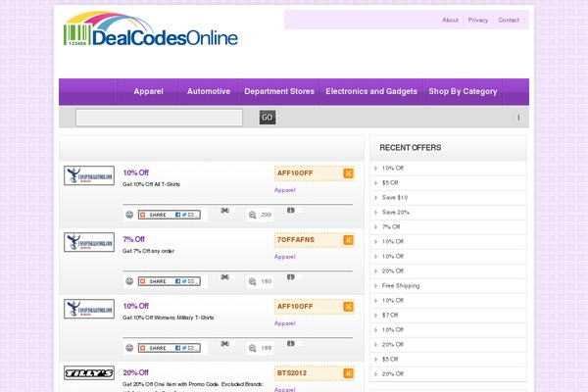Viewport: 588px width, 392px height.
Task: Click the footprints icon in the 7% Off any order offer
Action: tap(291, 277)
